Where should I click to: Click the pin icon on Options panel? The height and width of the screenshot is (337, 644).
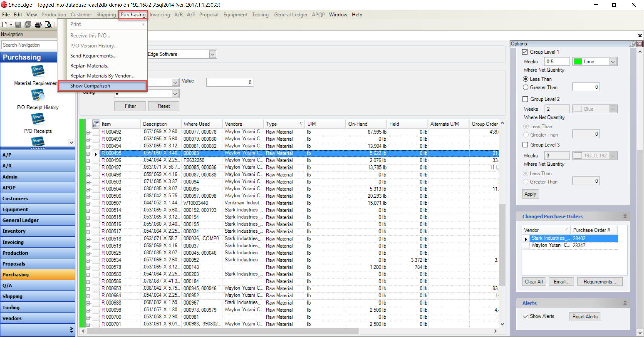[633, 44]
